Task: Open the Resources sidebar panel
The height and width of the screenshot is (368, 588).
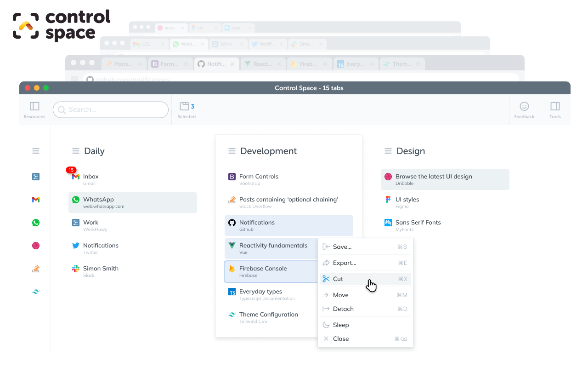Action: coord(34,109)
